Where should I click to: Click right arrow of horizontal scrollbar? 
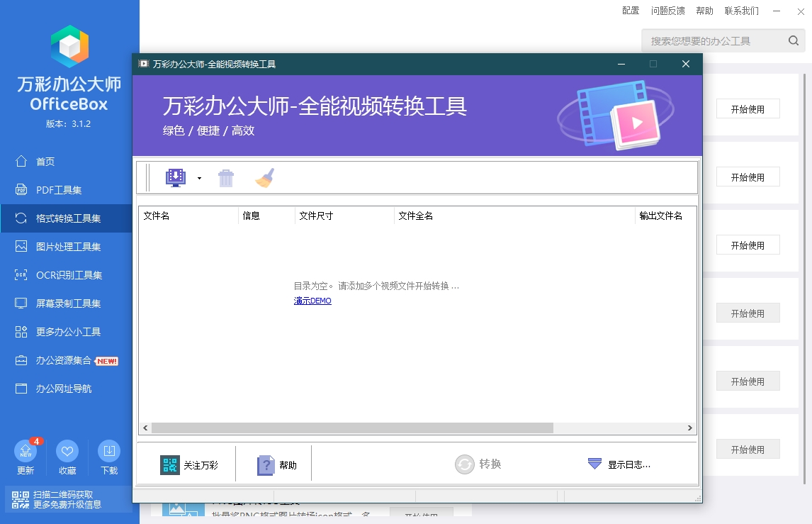(690, 428)
